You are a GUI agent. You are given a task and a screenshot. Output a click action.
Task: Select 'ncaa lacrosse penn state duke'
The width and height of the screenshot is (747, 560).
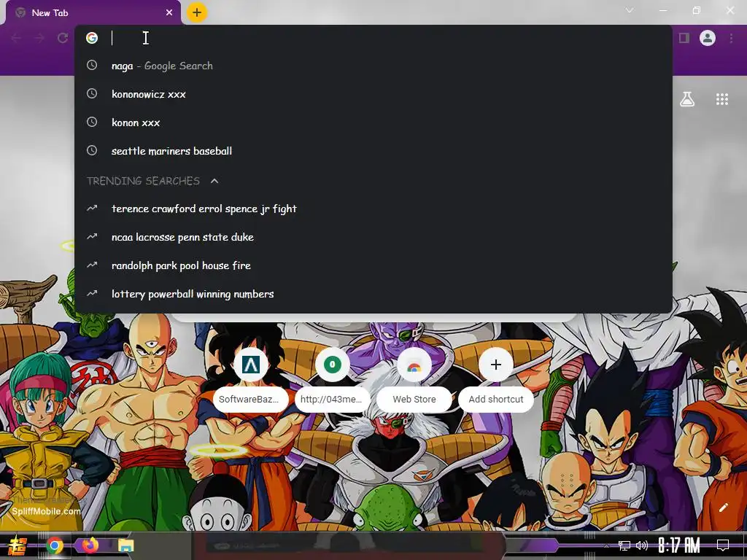373,237
